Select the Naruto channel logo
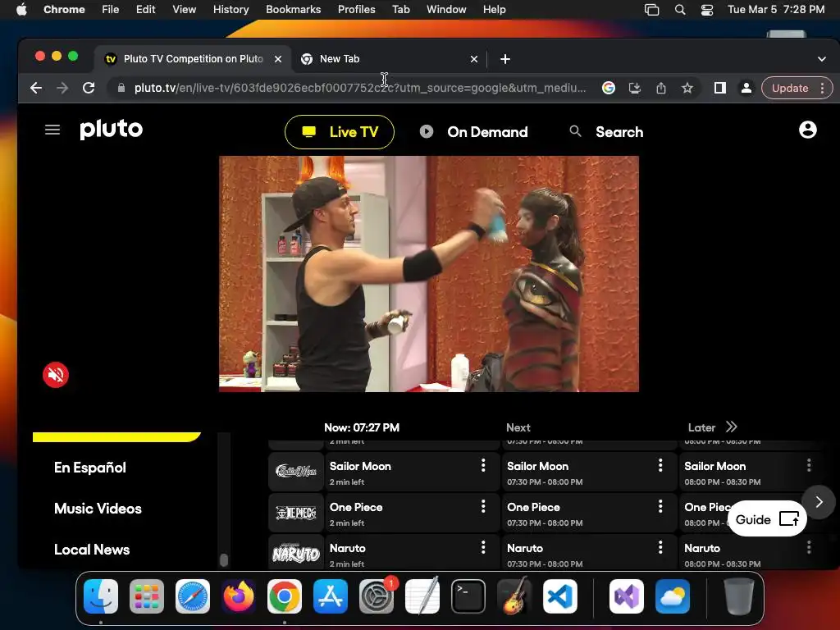 [296, 552]
